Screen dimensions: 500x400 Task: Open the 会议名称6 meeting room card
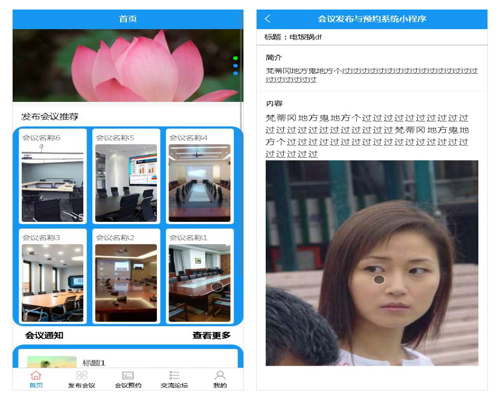53,176
